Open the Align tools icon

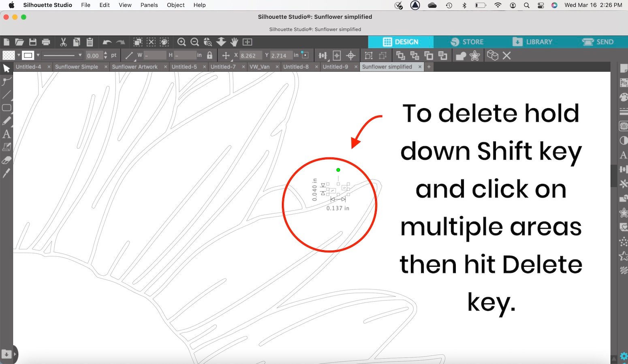point(323,55)
